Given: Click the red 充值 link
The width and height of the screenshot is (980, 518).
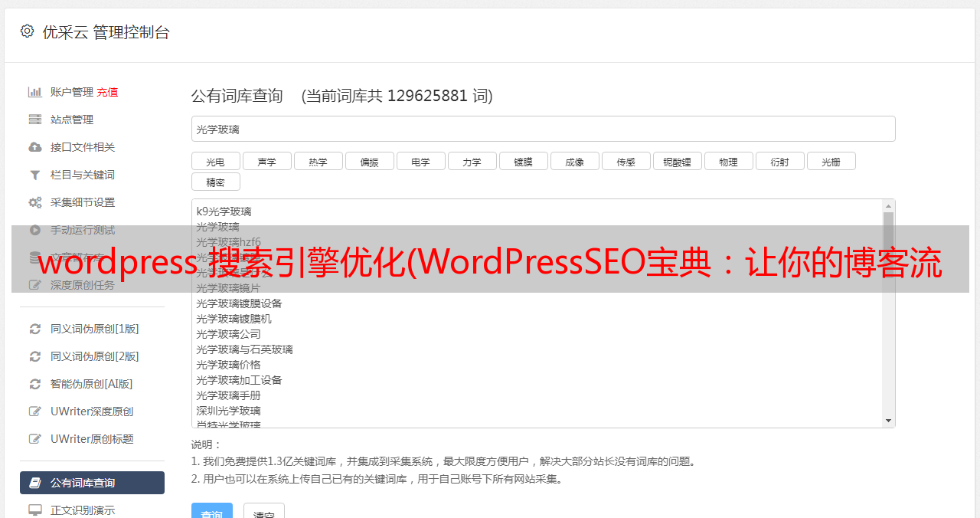Looking at the screenshot, I should pos(107,92).
